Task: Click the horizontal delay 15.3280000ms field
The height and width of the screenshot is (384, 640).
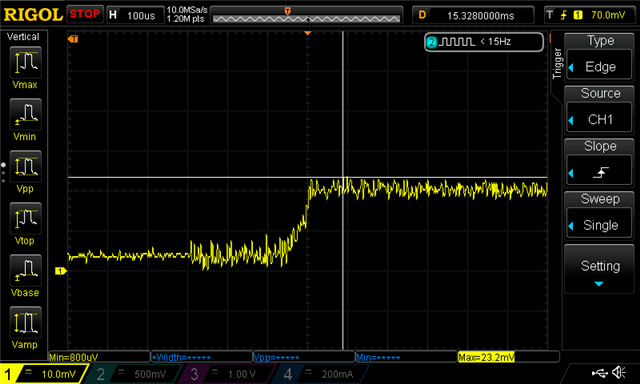Action: tap(473, 15)
